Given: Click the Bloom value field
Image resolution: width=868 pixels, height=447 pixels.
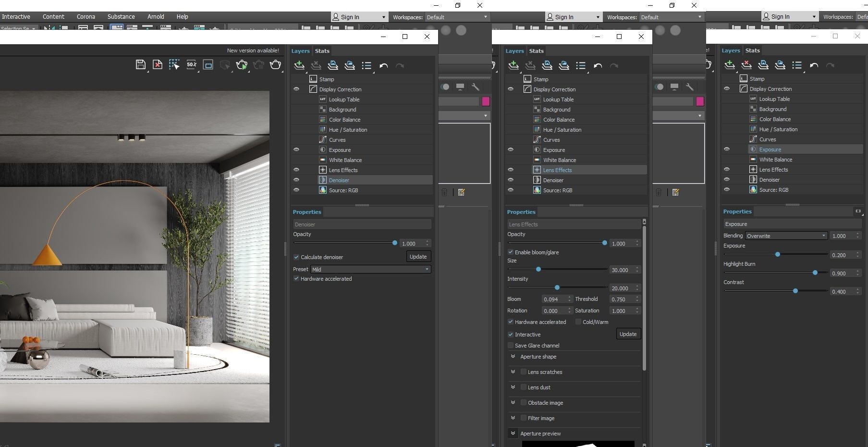Looking at the screenshot, I should (557, 299).
